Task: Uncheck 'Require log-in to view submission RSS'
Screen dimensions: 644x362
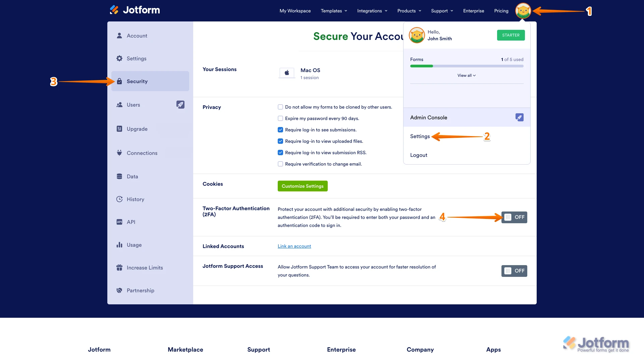Action: [280, 153]
